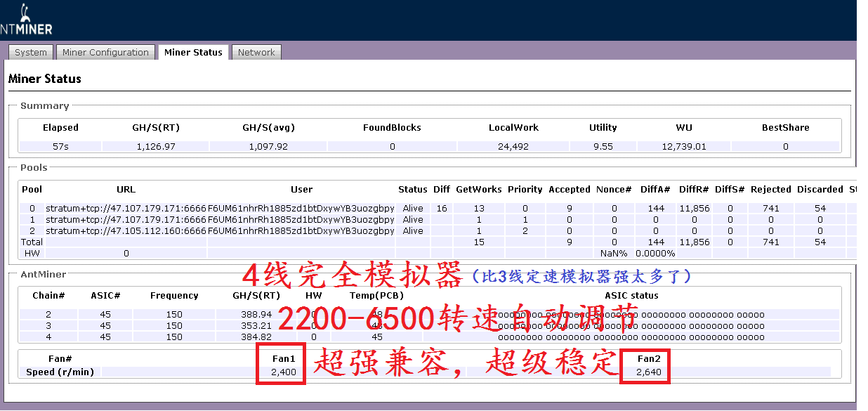Click the Utility value 9.55
Screen dimensions: 868x411
tap(603, 147)
